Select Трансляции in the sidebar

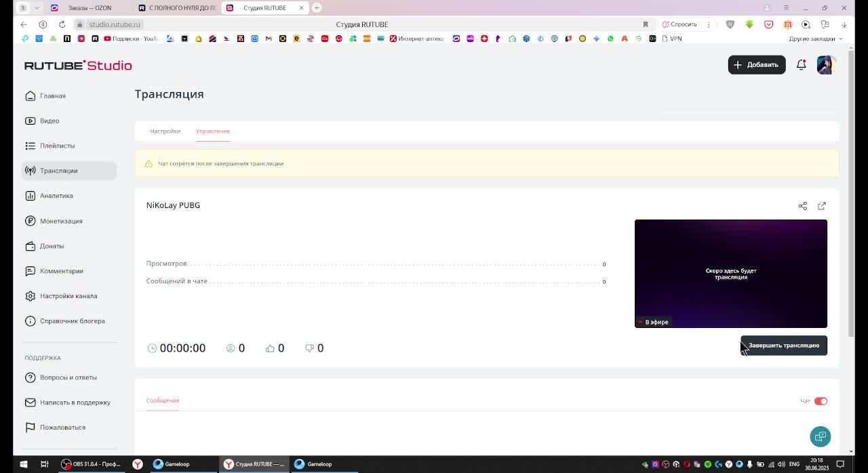68,171
